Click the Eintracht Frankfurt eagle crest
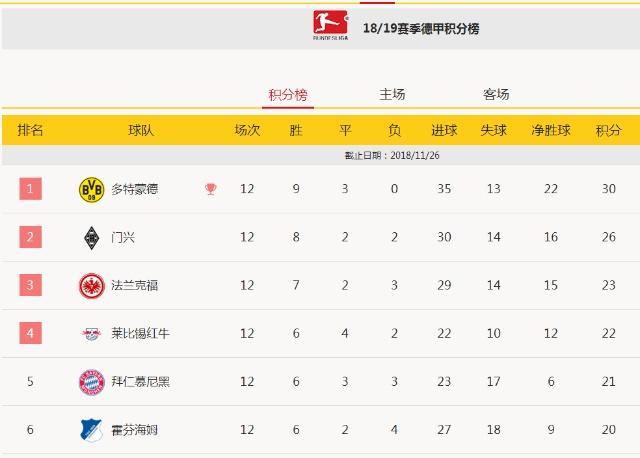Viewport: 640px width, 458px height. [91, 286]
